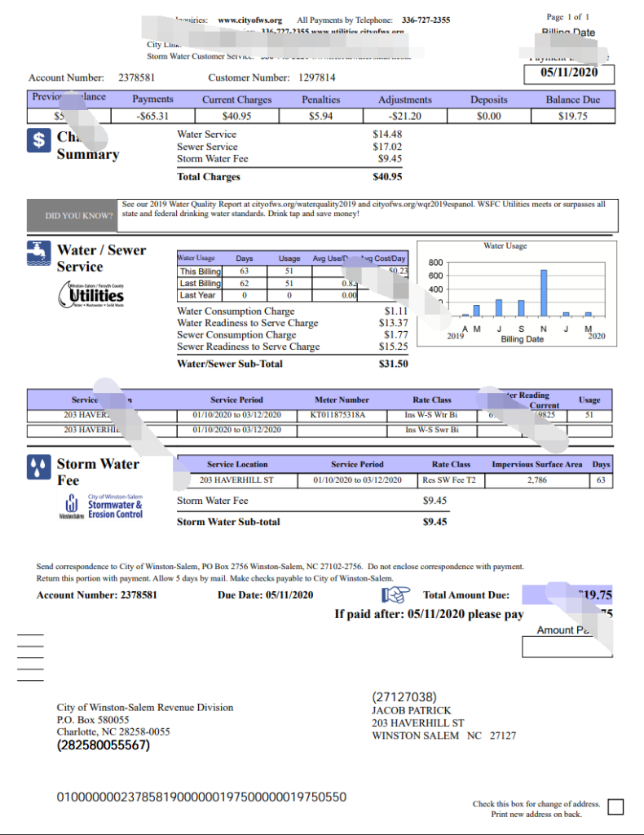
Task: Click the dollar sign Charge Summary icon
Action: pos(39,139)
